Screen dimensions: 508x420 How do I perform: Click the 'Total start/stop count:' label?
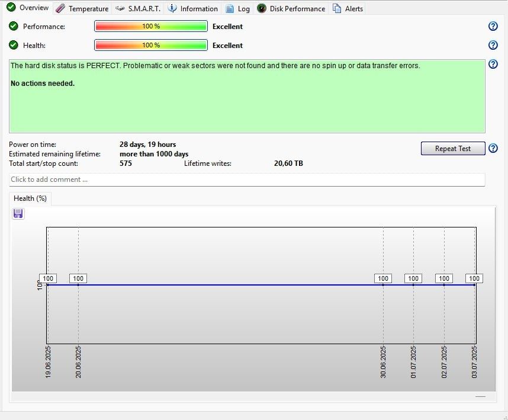(43, 163)
